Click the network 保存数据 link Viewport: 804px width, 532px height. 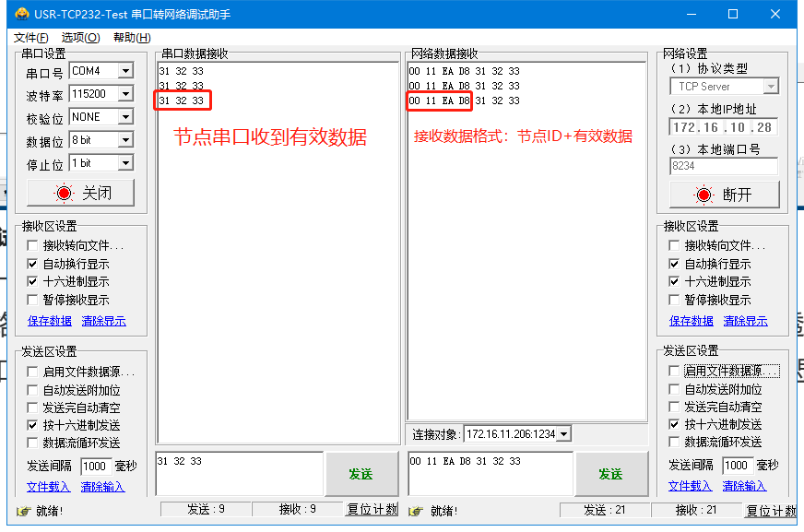pyautogui.click(x=691, y=321)
